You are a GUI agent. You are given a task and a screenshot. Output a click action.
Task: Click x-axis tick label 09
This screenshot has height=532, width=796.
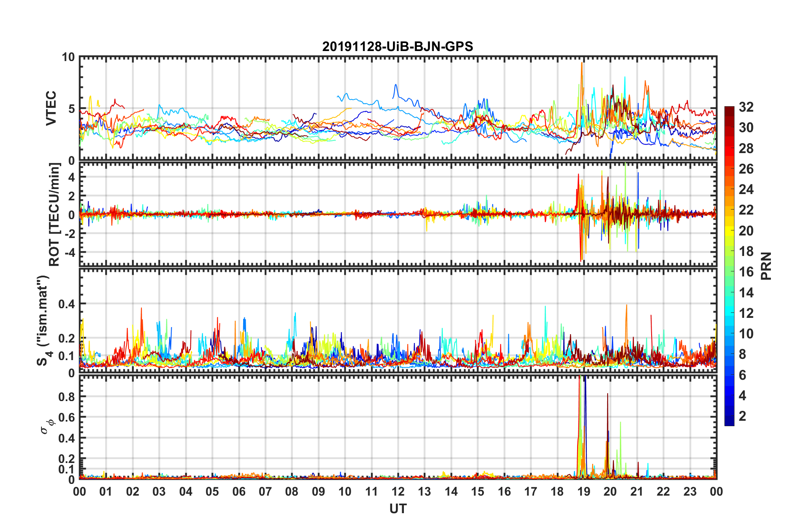tap(318, 491)
